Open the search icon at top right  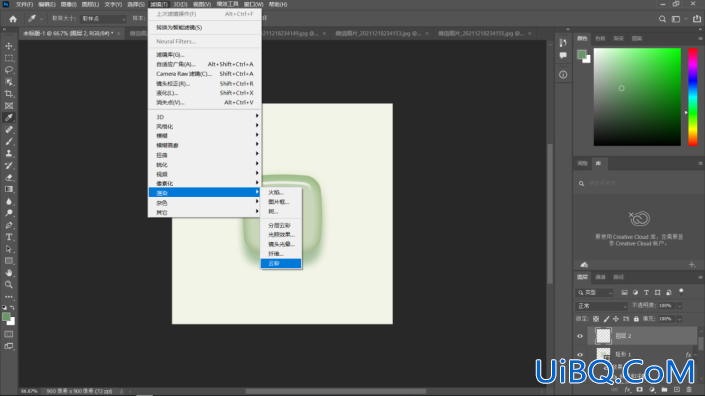click(x=662, y=19)
